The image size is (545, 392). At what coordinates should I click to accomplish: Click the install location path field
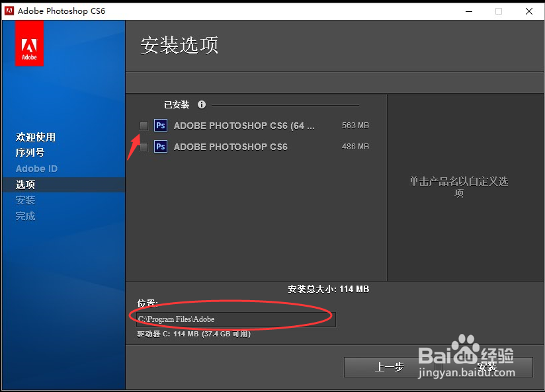coord(236,319)
